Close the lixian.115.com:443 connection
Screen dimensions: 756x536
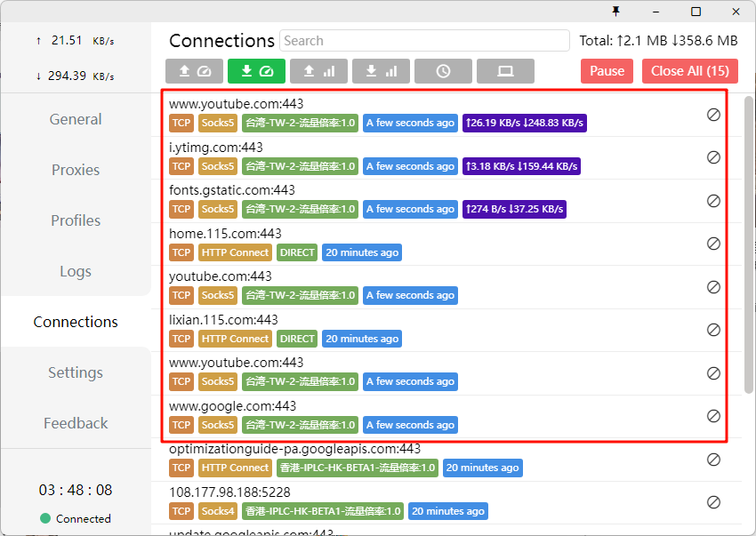(713, 330)
